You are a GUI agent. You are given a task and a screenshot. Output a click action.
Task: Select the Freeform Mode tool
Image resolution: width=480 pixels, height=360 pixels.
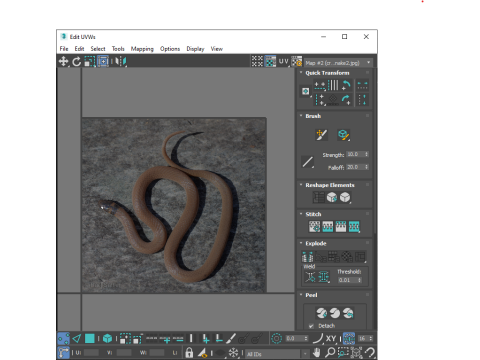point(103,61)
